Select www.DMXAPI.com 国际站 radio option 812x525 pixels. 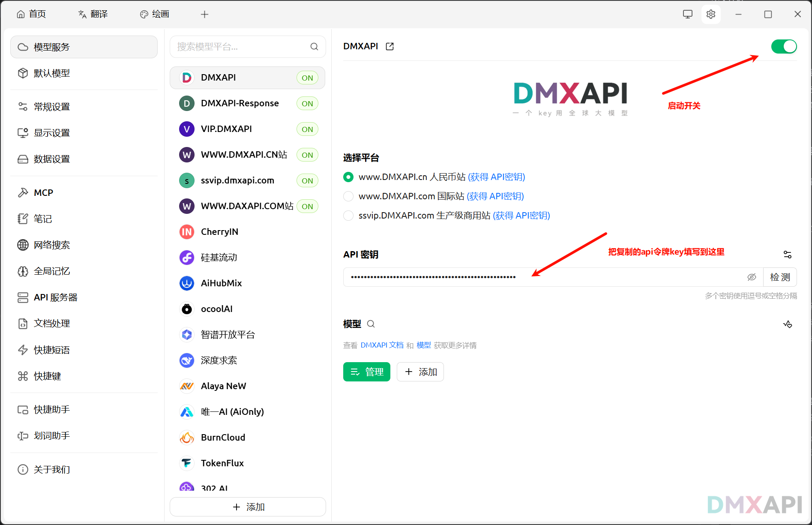[348, 196]
